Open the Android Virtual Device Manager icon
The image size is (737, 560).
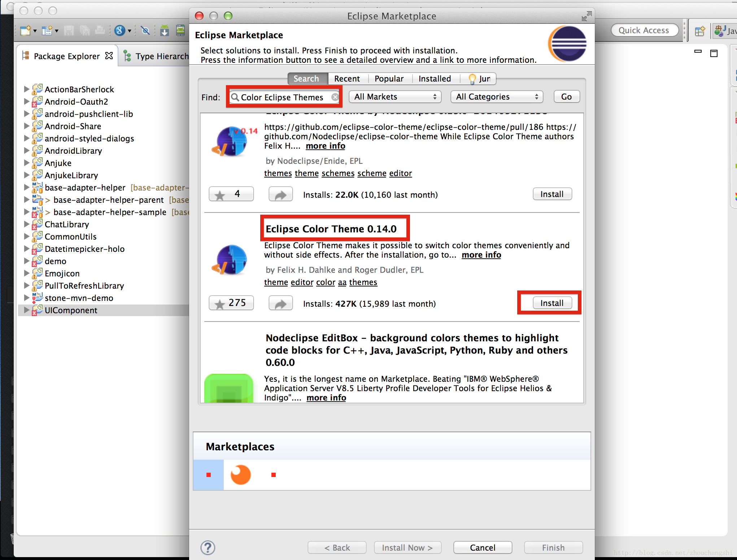[180, 31]
